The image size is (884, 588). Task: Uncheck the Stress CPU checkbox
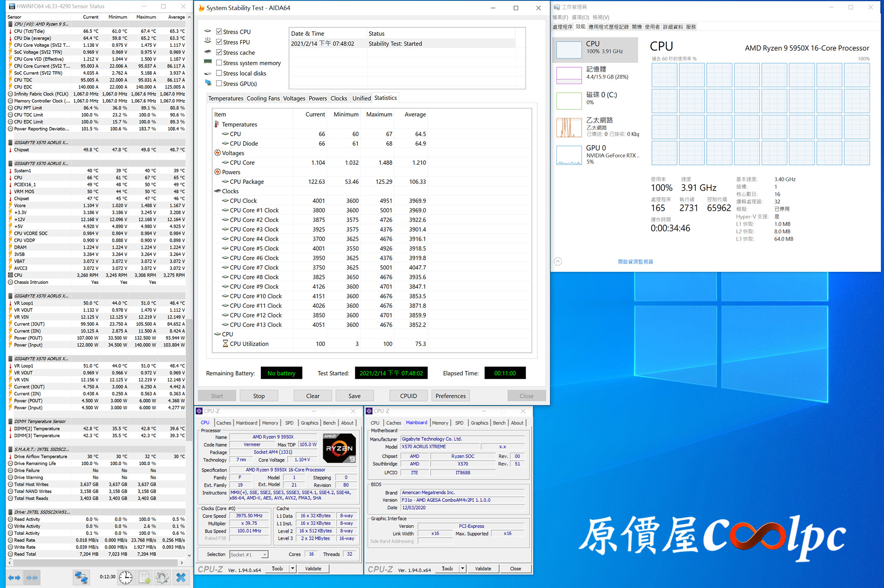tap(219, 31)
